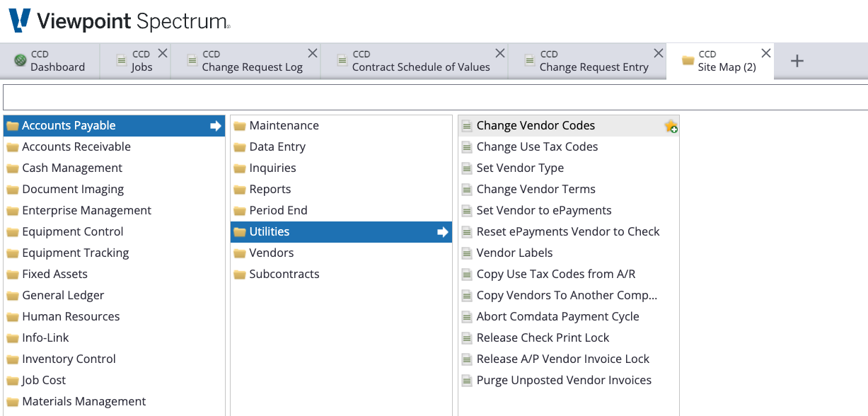The image size is (868, 416).
Task: Launch Set Vendor to ePayments
Action: 569,211
